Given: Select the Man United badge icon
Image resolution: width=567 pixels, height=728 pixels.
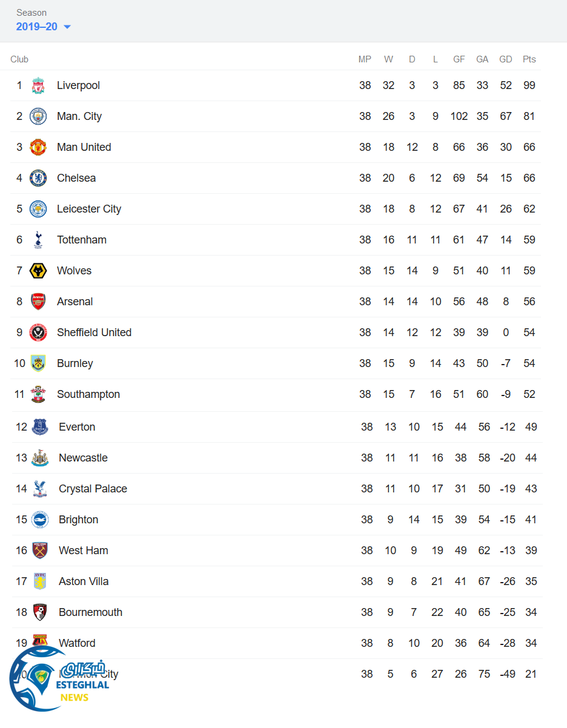Looking at the screenshot, I should tap(38, 147).
